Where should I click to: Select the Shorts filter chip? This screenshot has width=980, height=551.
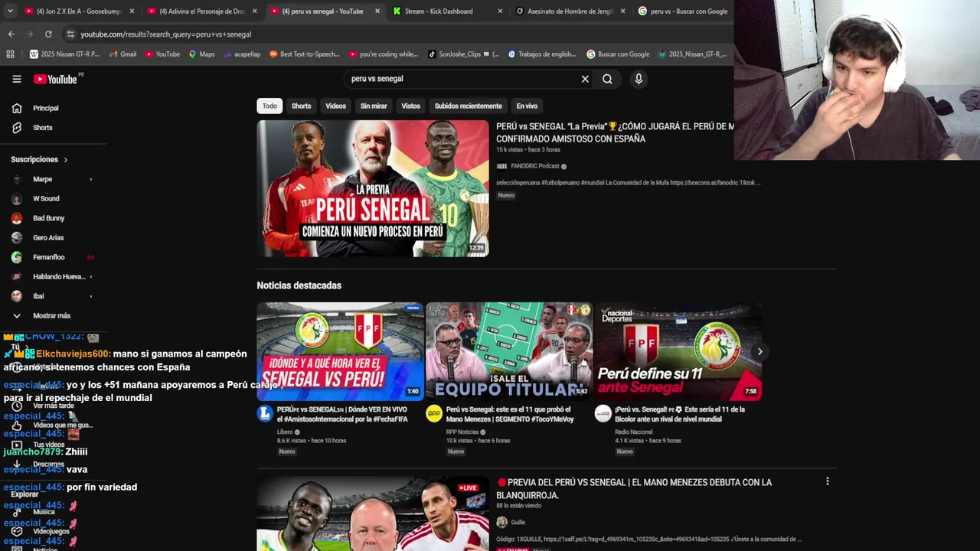click(301, 106)
